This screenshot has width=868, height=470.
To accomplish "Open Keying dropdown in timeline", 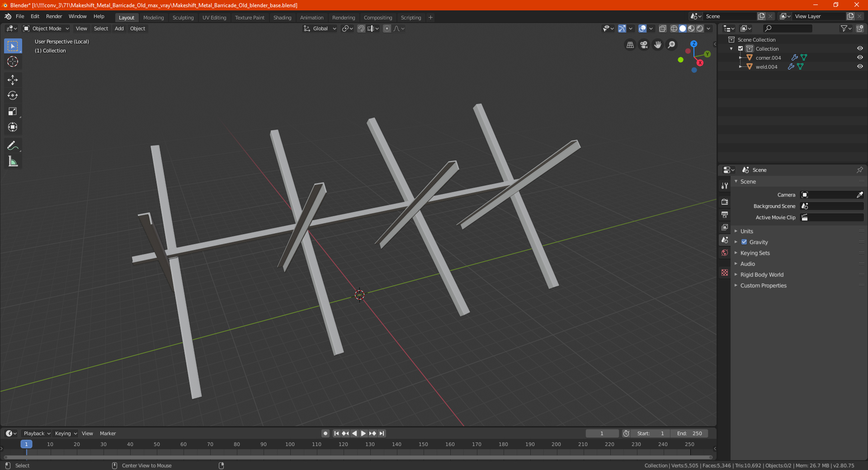I will click(66, 433).
